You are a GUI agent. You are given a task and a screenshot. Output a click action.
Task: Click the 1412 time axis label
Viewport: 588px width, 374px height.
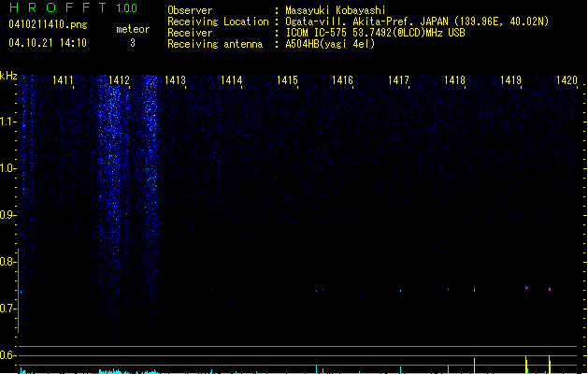119,80
